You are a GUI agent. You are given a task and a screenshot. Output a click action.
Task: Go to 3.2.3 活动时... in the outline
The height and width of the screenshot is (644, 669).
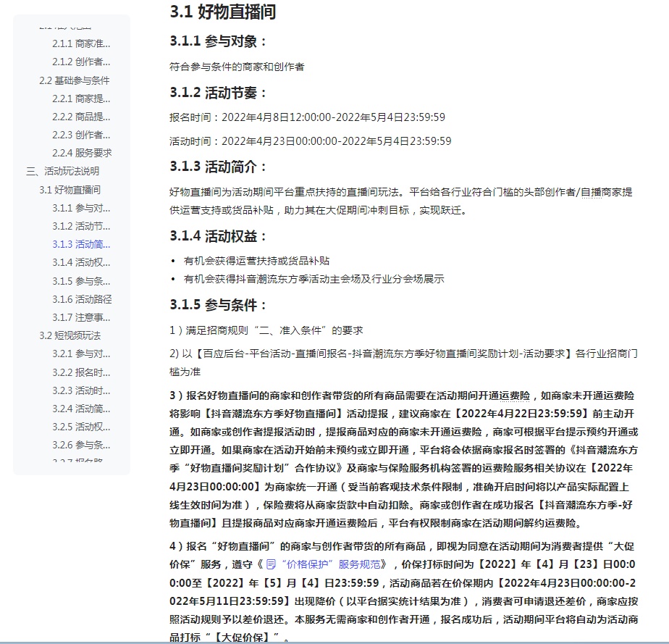coord(81,390)
